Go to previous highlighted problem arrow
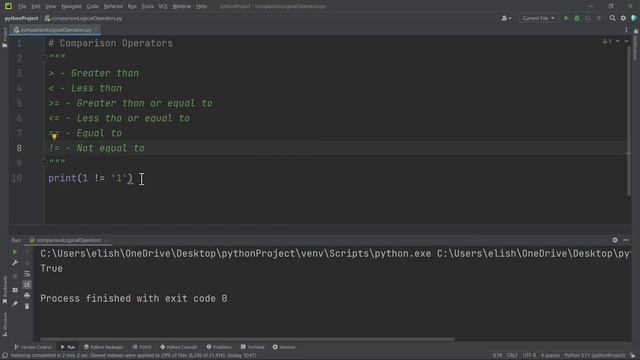640x360 pixels. coord(618,42)
